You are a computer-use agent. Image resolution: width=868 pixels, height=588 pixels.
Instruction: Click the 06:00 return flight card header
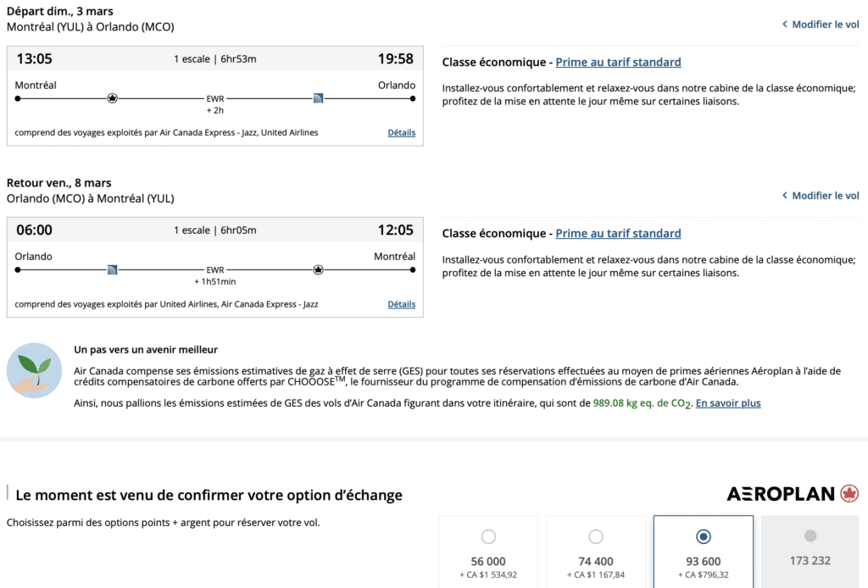(x=214, y=230)
